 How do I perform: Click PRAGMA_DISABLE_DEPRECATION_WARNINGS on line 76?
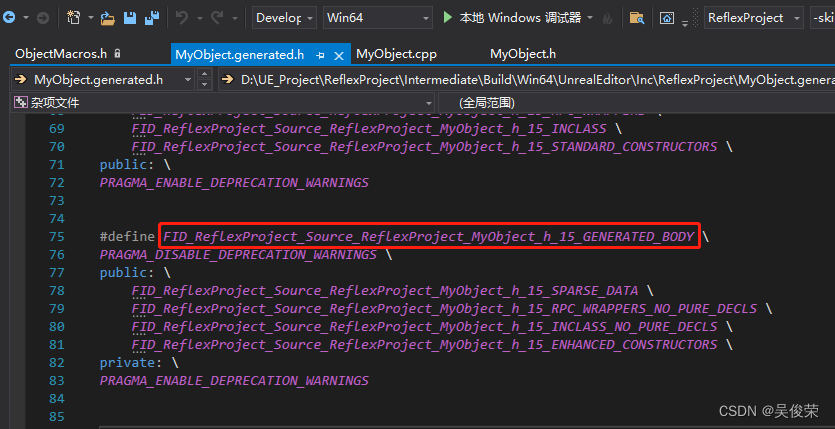coord(238,254)
